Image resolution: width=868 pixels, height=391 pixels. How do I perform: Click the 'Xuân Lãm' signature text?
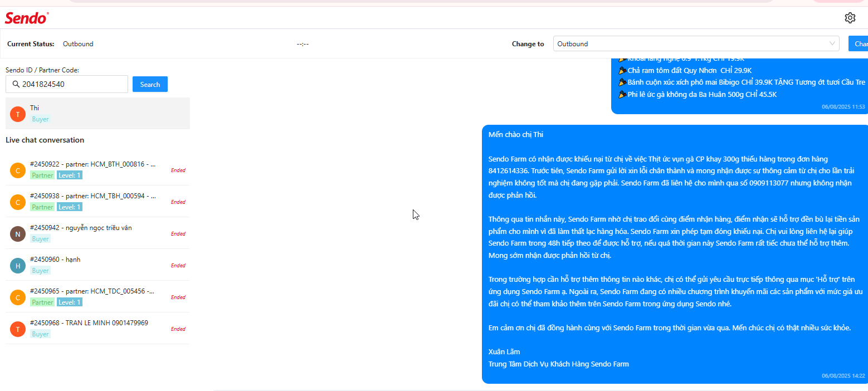504,352
